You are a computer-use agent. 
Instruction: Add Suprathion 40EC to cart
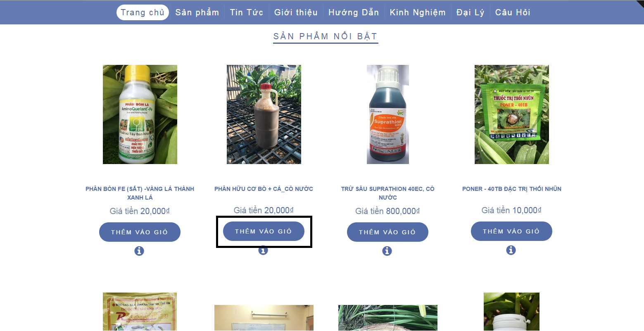[387, 232]
